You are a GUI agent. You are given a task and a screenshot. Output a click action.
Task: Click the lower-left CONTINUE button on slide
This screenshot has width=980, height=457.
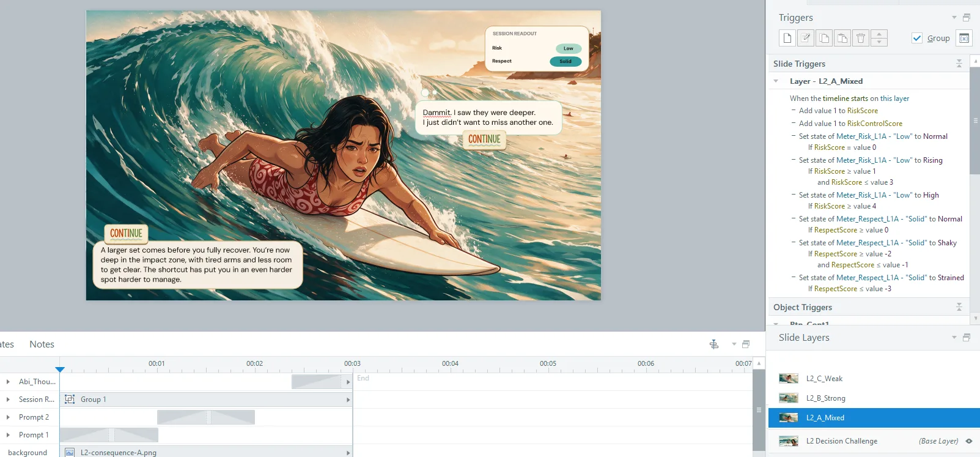(126, 234)
